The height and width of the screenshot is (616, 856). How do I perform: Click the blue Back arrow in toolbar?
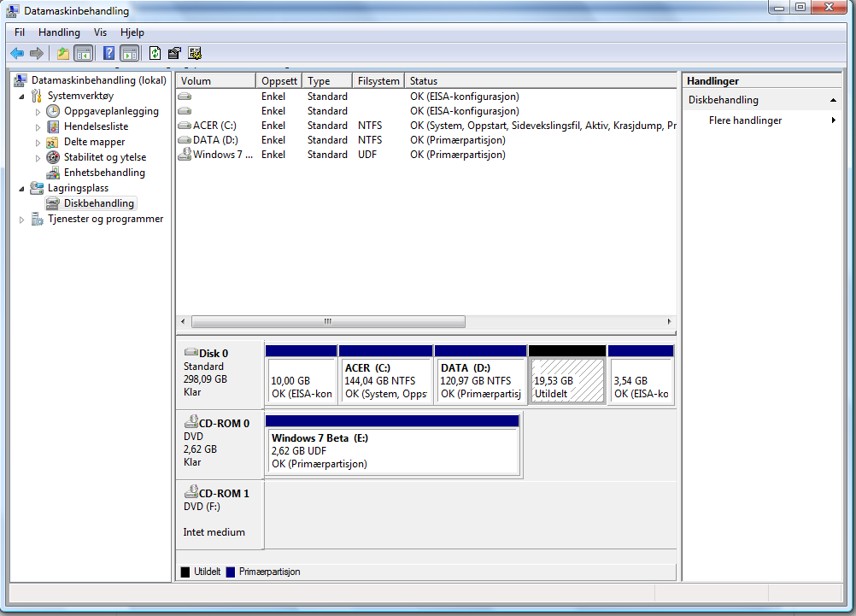point(16,53)
